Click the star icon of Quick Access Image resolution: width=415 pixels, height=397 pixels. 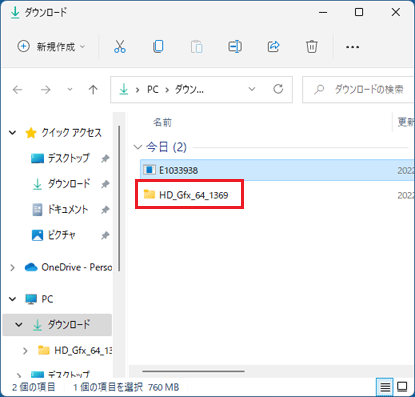[x=31, y=133]
